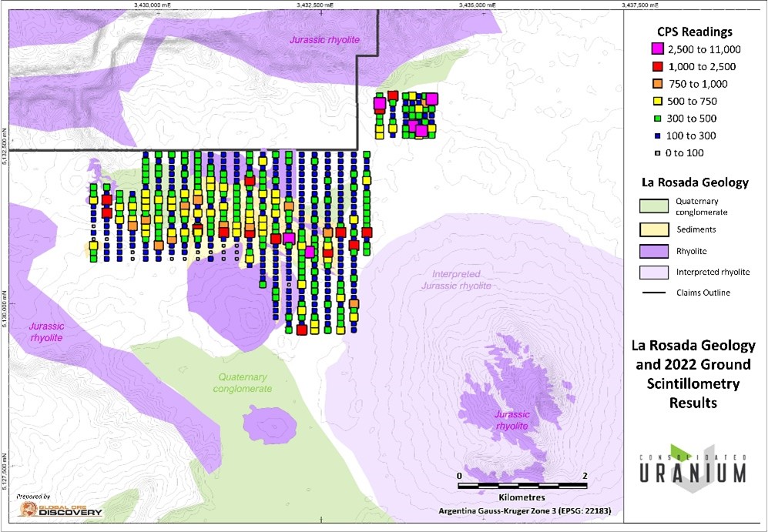Click the Argentina Gauss-Kruger Zone 3 text
The width and height of the screenshot is (768, 532).
(525, 511)
